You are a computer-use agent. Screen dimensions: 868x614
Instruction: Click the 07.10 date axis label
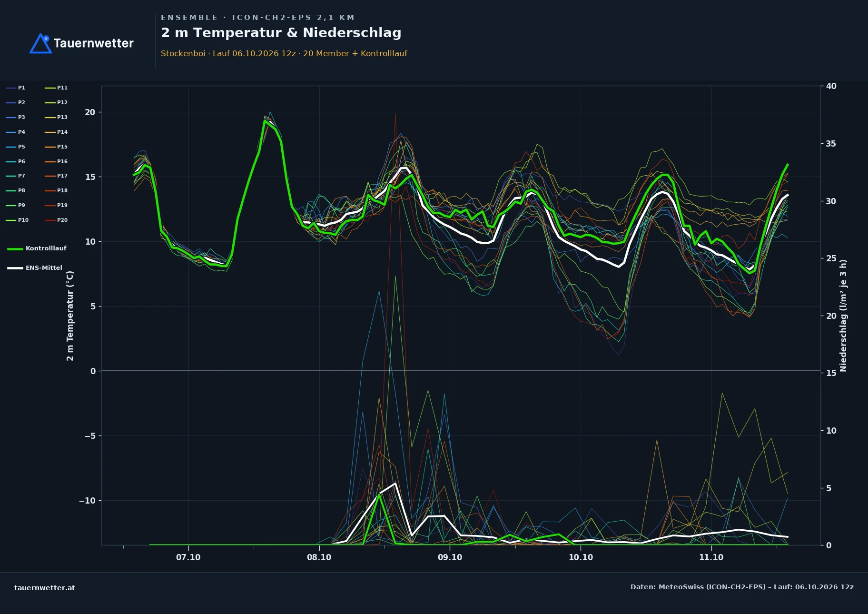coord(188,557)
